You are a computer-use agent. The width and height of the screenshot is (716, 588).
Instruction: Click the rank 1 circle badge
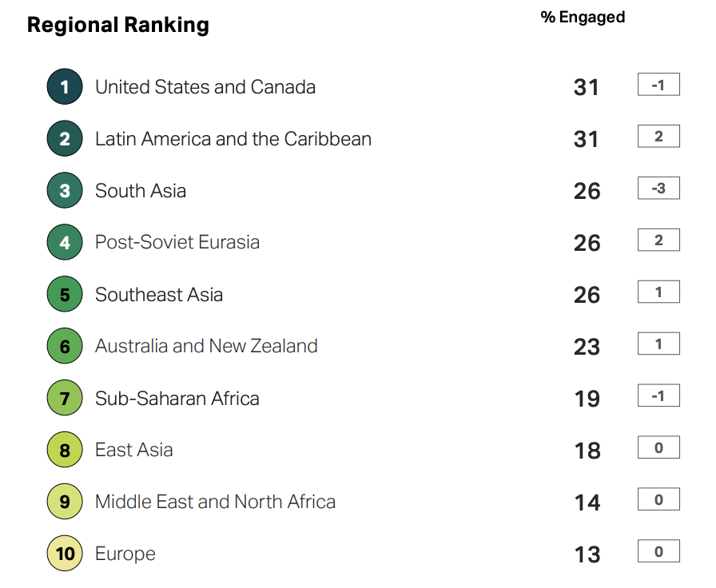(x=65, y=87)
